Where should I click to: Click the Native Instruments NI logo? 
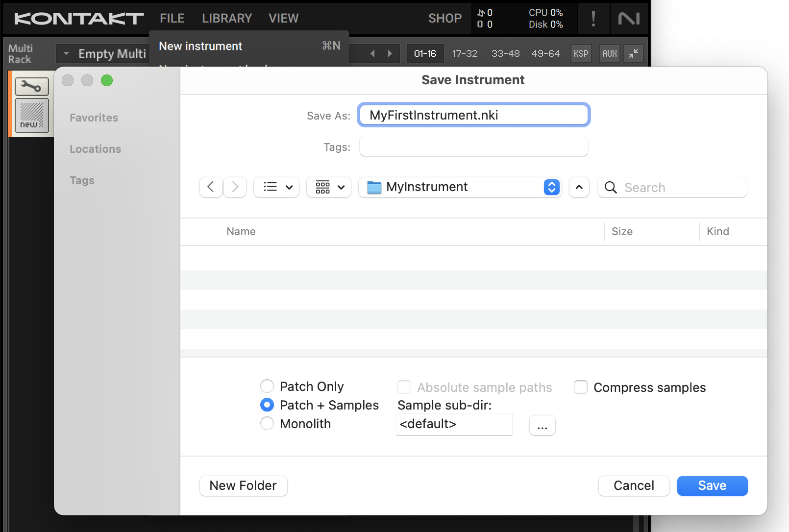click(629, 19)
